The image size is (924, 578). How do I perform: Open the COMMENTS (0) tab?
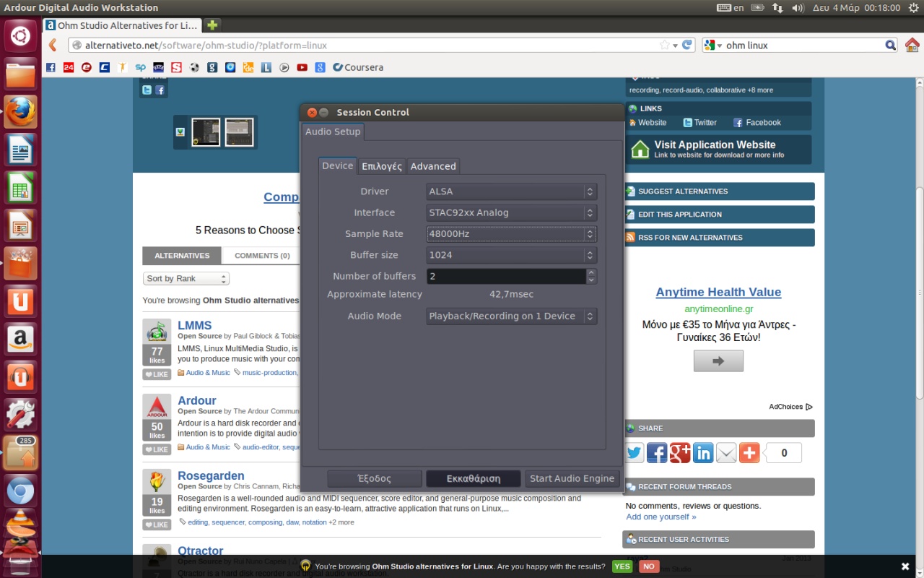pyautogui.click(x=261, y=256)
